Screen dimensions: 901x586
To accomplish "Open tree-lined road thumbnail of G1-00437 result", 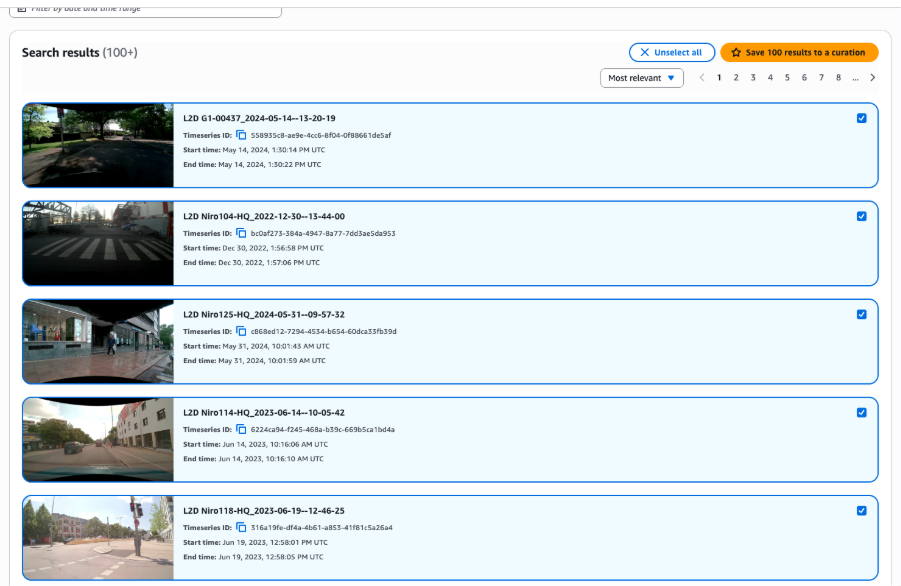I will (x=98, y=145).
